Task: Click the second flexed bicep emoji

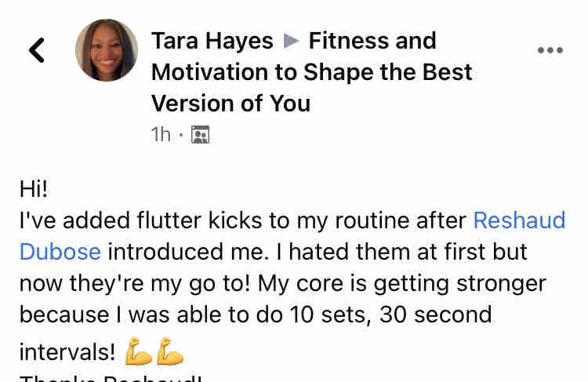Action: pyautogui.click(x=170, y=351)
